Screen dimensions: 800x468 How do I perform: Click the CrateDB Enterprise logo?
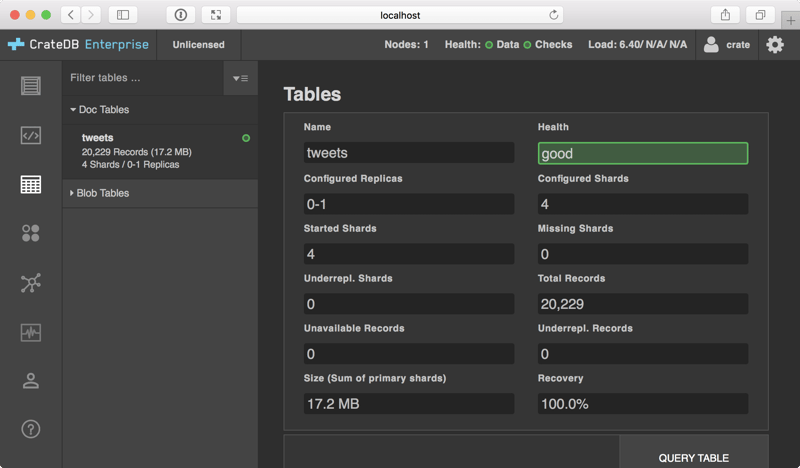[x=78, y=44]
